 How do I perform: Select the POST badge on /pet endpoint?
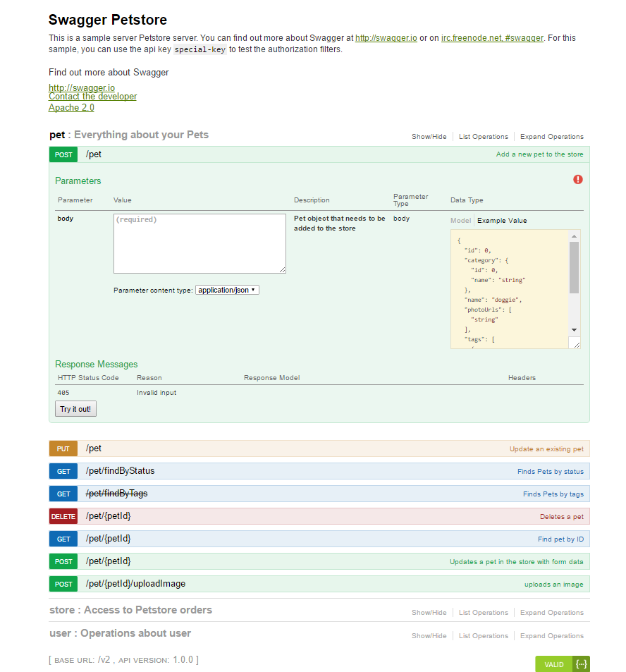coord(63,154)
